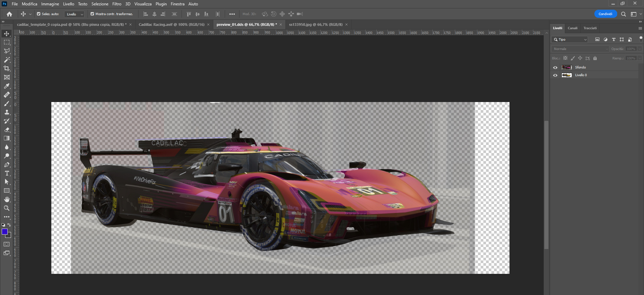
Task: Toggle visibility of Livello 0 layer
Action: tap(555, 75)
